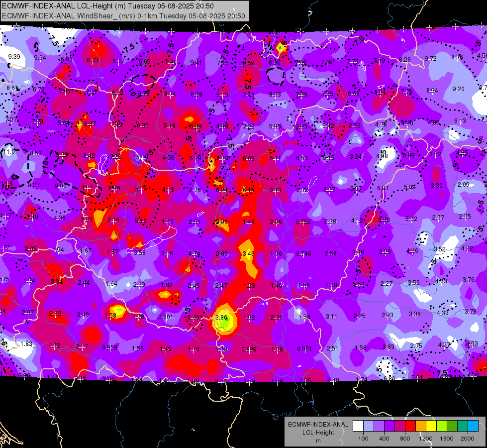Click the legend tick label 1200

426,439
